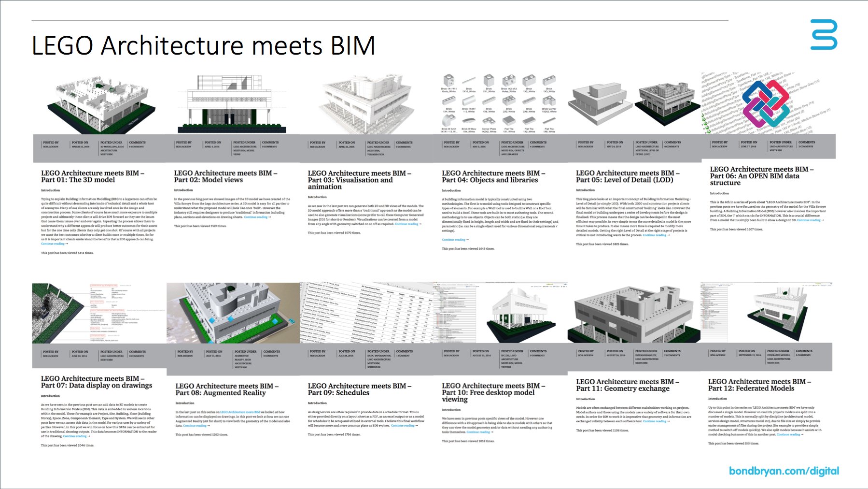Viewport: 868px width, 489px height.
Task: Click 'This post has been viewed 1106 times'
Action: (x=602, y=431)
